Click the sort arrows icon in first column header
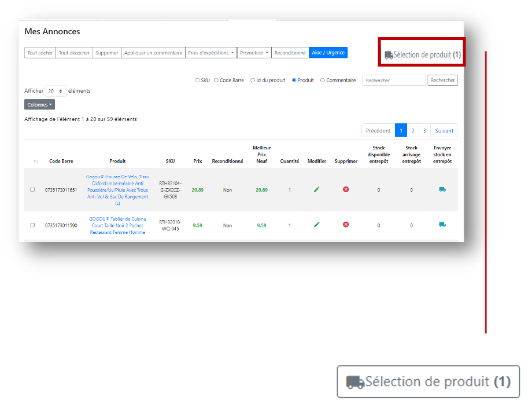This screenshot has width=532, height=418. 35,161
